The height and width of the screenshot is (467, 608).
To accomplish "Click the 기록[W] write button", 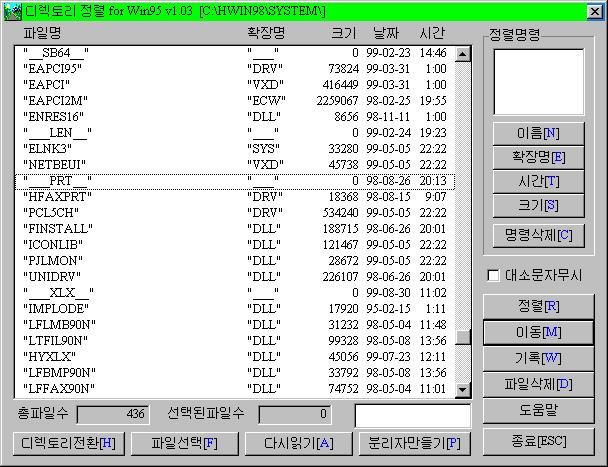I will pyautogui.click(x=537, y=357).
